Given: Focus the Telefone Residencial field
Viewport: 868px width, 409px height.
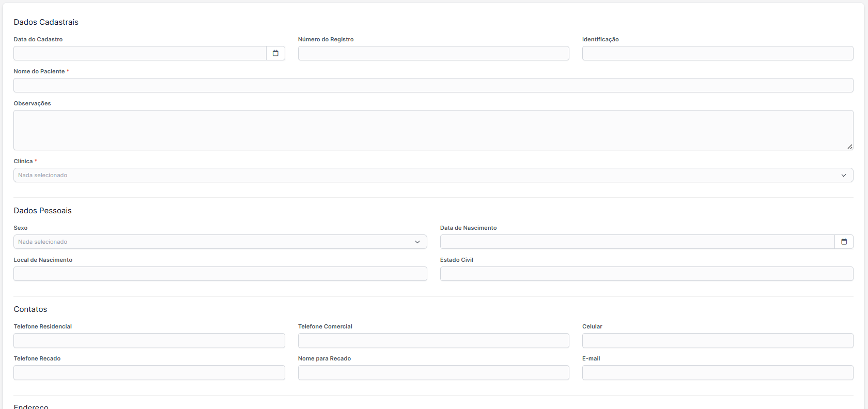Looking at the screenshot, I should coord(149,340).
